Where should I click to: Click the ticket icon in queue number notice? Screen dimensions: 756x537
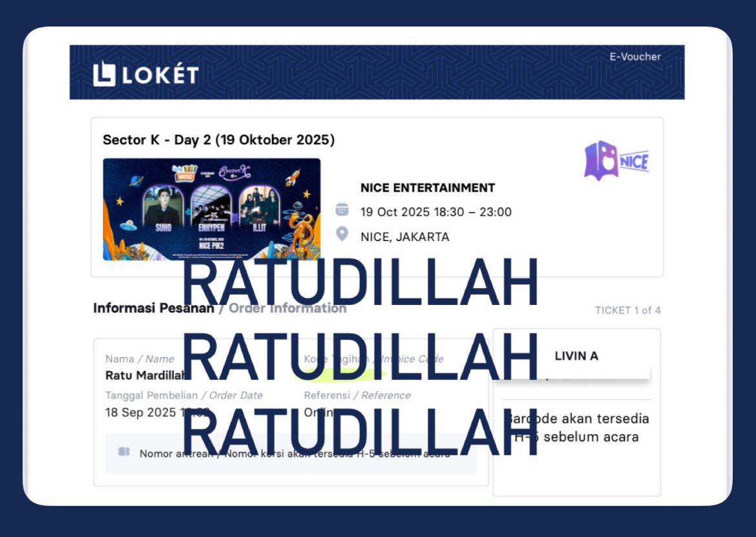pyautogui.click(x=124, y=452)
